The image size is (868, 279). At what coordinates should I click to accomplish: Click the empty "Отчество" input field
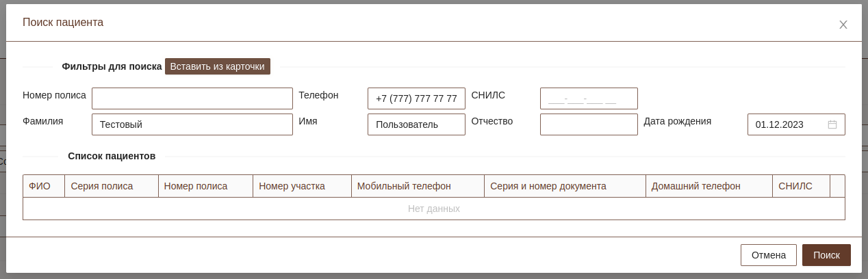click(x=589, y=124)
